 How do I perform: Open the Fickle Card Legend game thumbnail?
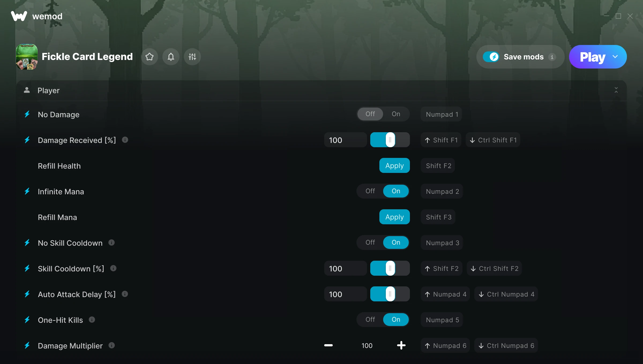[27, 57]
